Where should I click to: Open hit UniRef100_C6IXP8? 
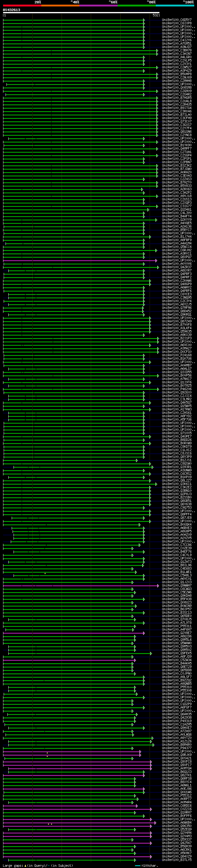(x=177, y=23)
